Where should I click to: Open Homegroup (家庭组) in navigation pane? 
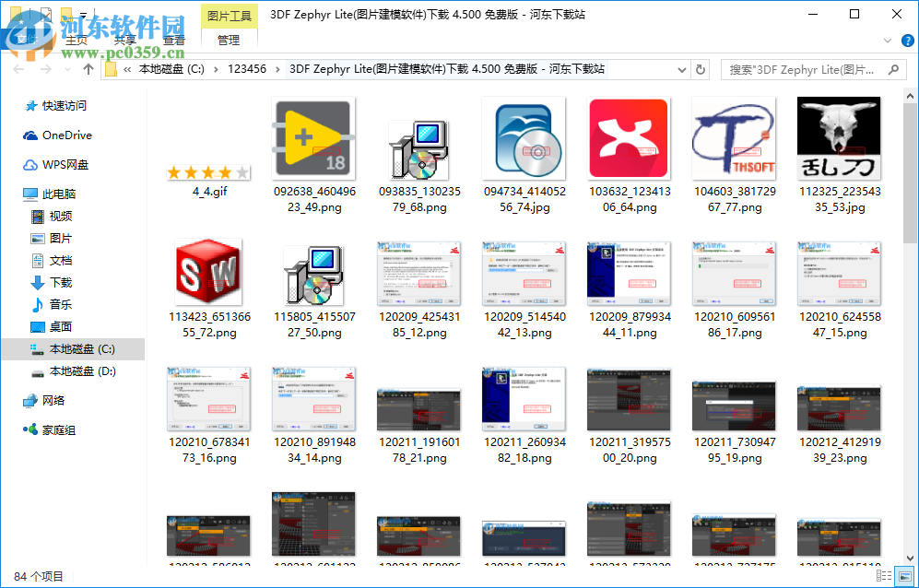(x=50, y=430)
